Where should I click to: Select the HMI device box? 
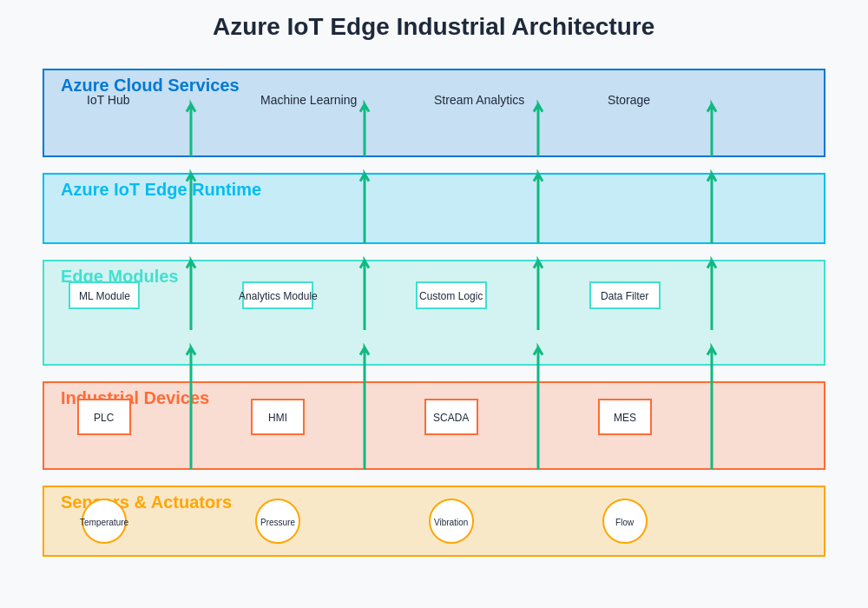click(278, 417)
